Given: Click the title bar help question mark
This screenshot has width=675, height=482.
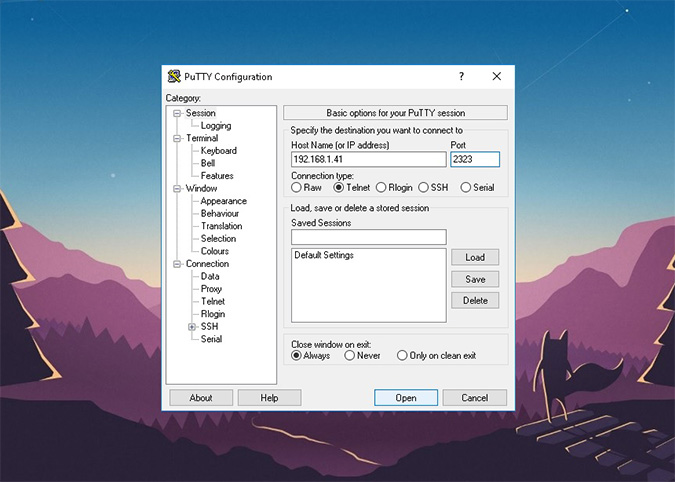Looking at the screenshot, I should pos(461,77).
